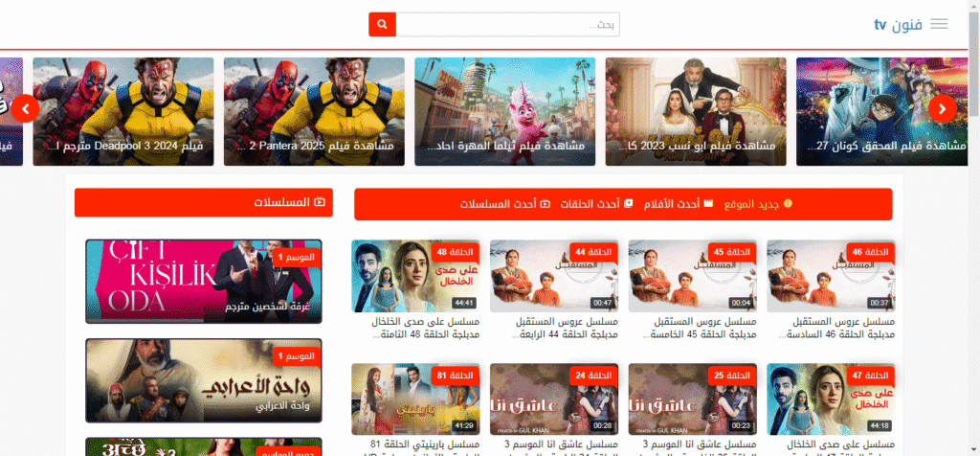Open the فيلم ابو نسب 2023 slide
980x456 pixels.
coord(696,112)
